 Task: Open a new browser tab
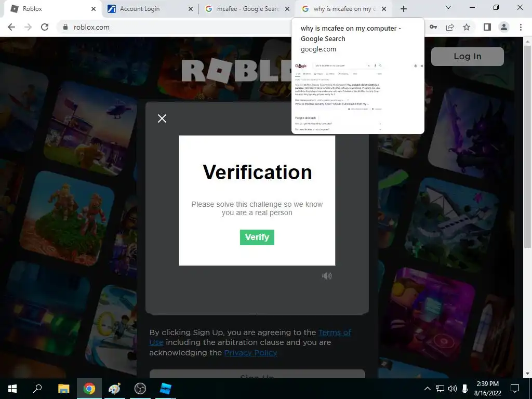pos(403,9)
